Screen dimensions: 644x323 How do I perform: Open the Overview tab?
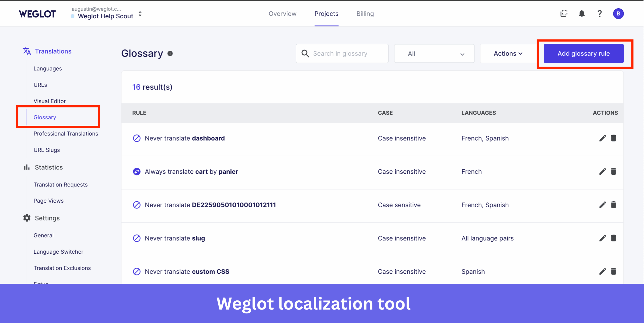[282, 14]
